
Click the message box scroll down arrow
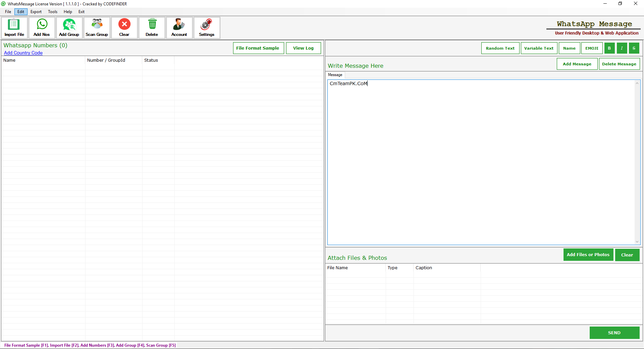pos(637,242)
